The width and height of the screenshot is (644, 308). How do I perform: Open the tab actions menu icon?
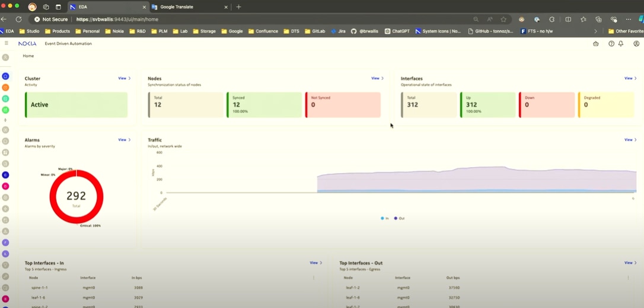pos(58,7)
